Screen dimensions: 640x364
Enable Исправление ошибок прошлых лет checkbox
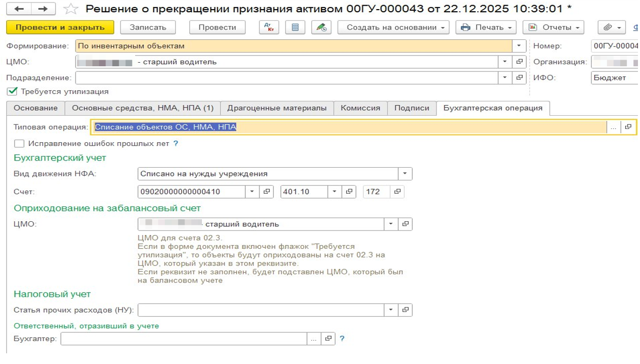point(19,144)
